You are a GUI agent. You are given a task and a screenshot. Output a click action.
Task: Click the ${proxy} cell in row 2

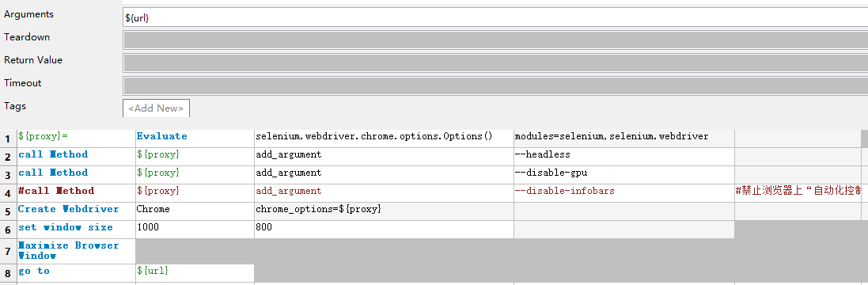coord(195,157)
